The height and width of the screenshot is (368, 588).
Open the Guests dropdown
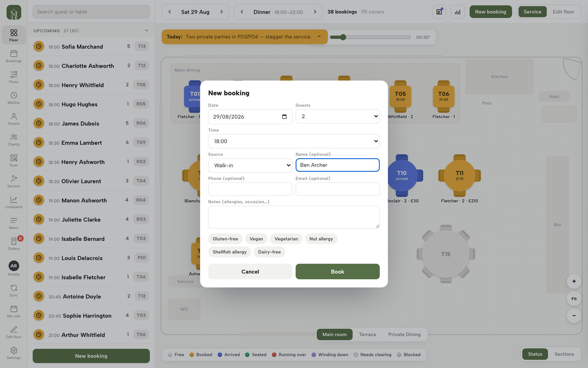coord(338,117)
